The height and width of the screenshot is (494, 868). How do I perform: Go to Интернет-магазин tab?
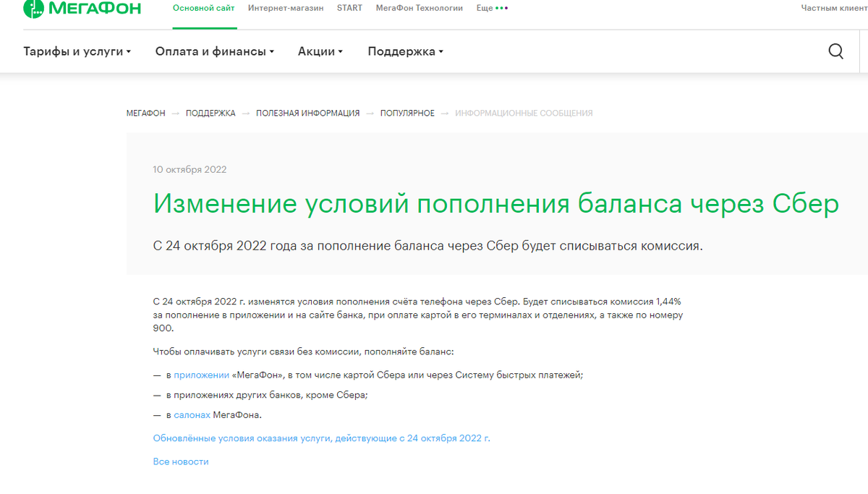click(286, 8)
